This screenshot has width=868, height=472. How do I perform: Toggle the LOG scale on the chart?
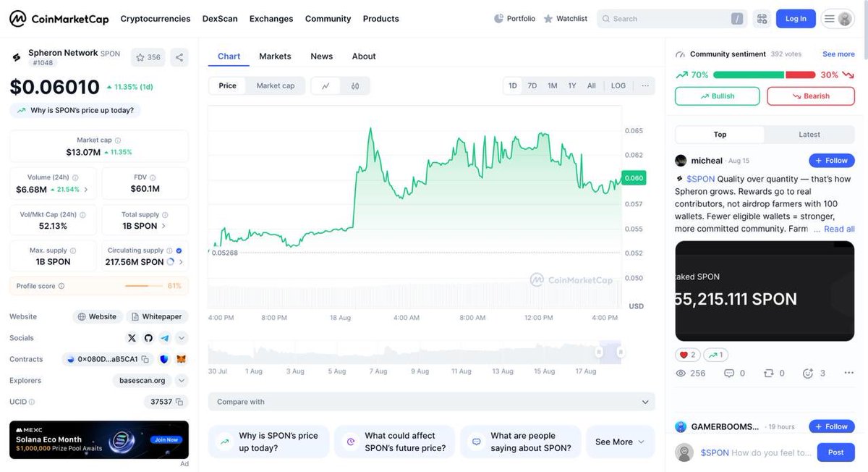pos(618,86)
